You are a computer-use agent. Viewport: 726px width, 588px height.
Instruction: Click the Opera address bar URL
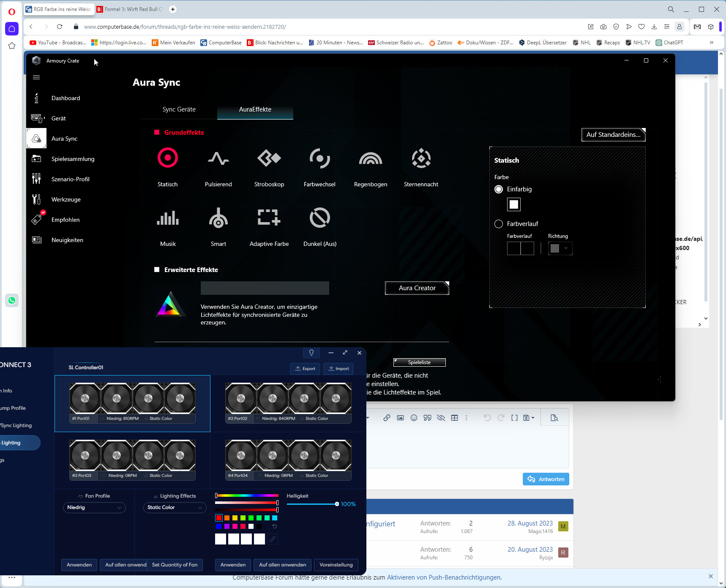click(185, 27)
